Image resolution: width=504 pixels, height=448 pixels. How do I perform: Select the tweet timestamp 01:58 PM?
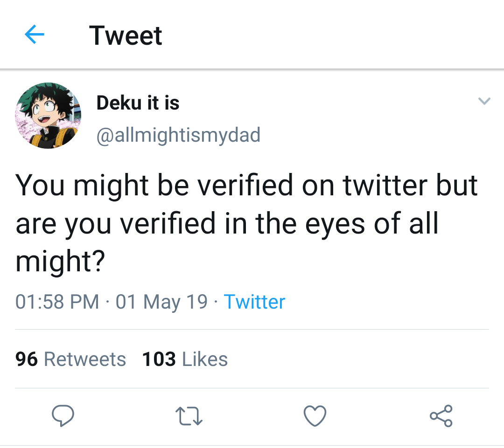[x=57, y=302]
